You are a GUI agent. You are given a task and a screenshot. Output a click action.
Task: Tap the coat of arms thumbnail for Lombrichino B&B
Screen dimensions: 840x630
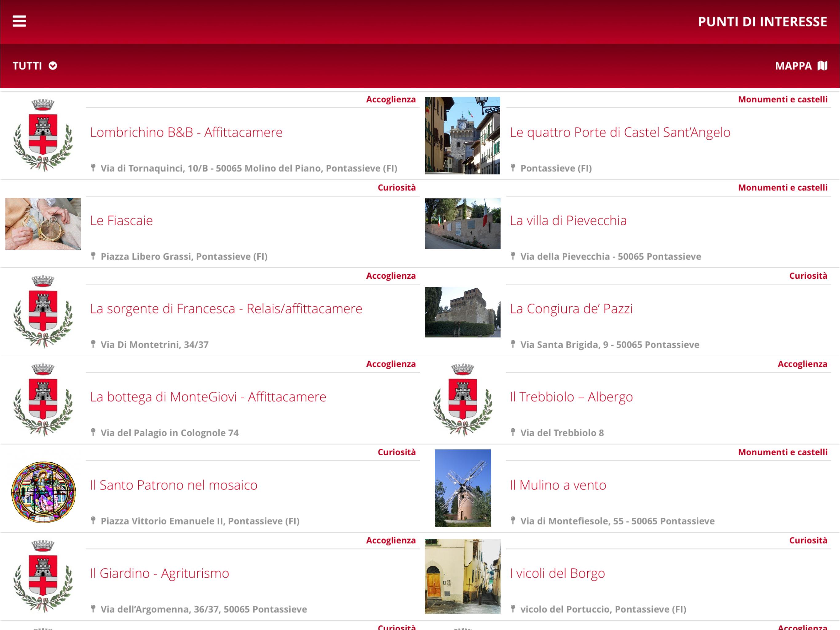[x=43, y=135]
